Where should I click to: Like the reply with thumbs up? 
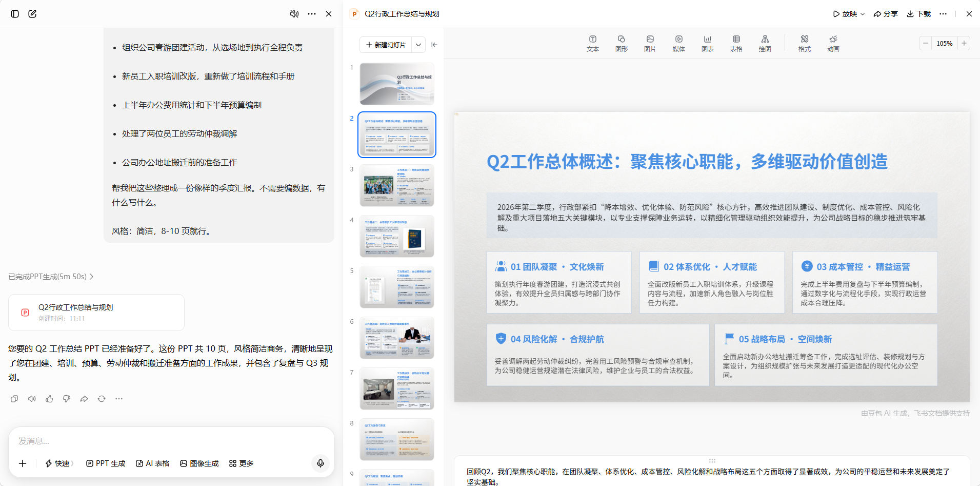(49, 399)
